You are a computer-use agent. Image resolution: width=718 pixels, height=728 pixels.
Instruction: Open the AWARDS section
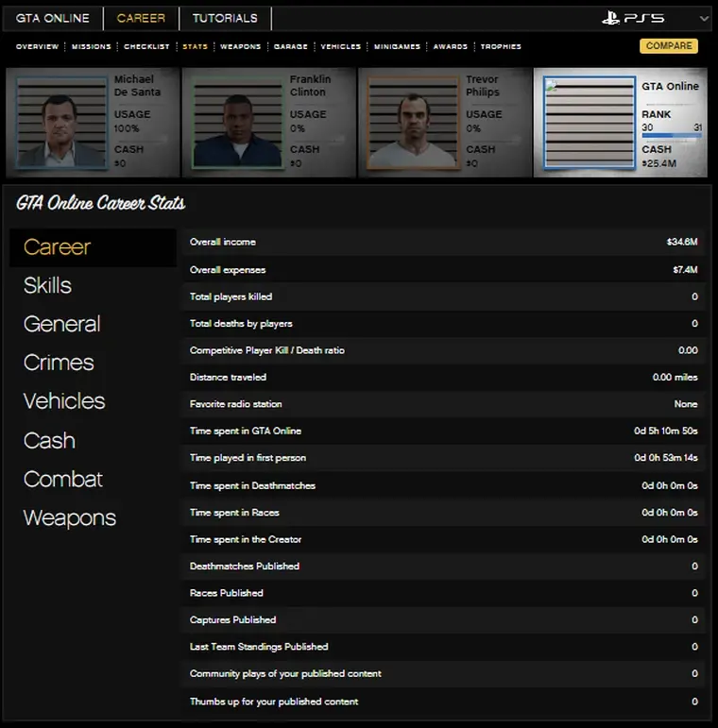pyautogui.click(x=450, y=46)
